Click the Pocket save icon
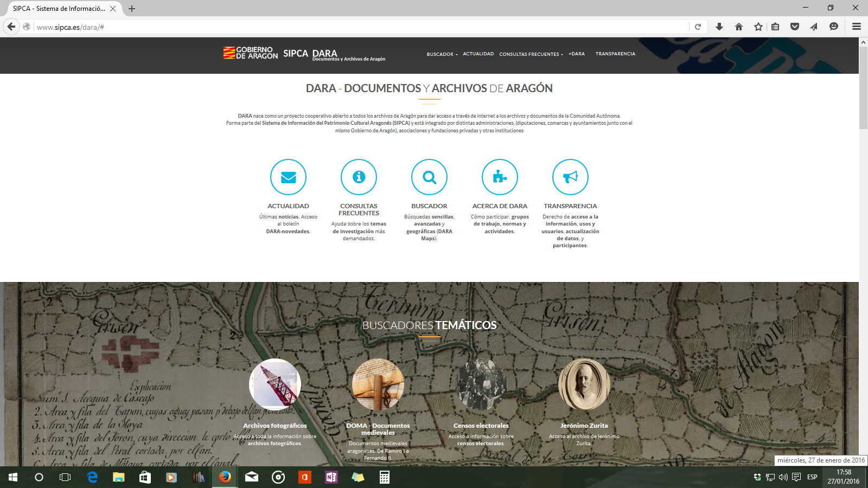868x488 pixels. (x=795, y=27)
